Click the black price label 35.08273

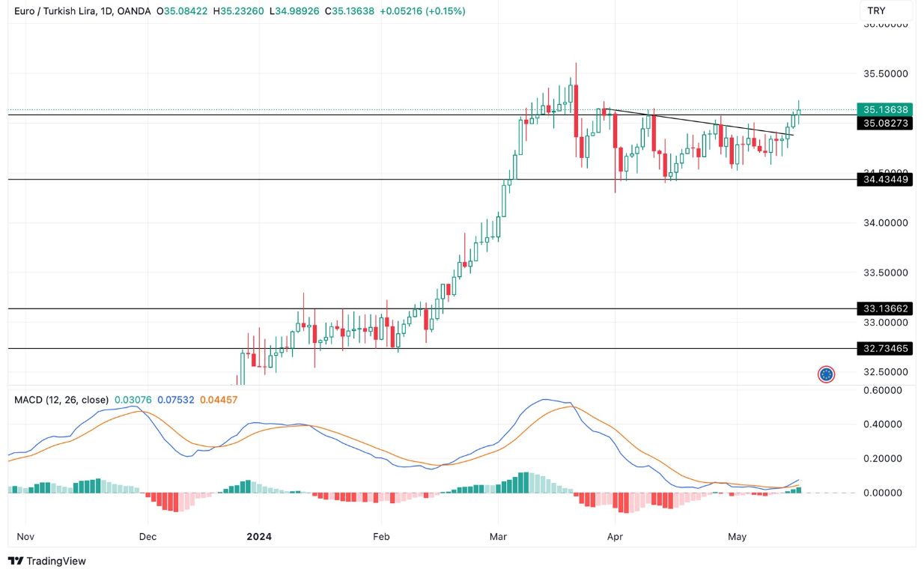click(x=886, y=124)
